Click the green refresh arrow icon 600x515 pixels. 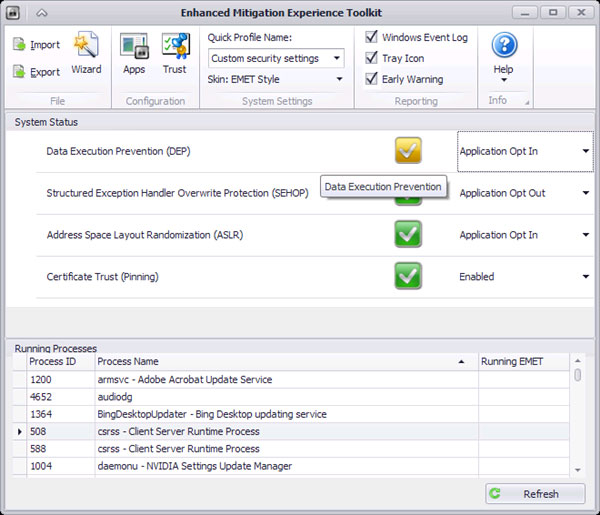495,493
